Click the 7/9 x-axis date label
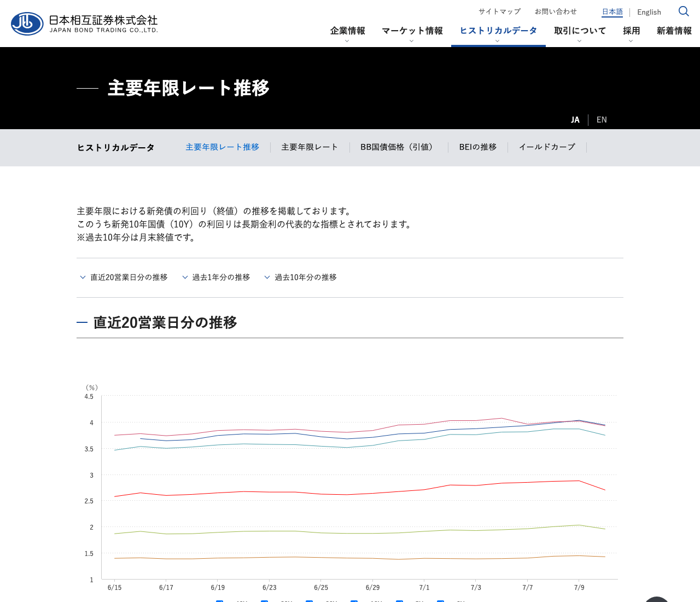The image size is (700, 602). (579, 588)
